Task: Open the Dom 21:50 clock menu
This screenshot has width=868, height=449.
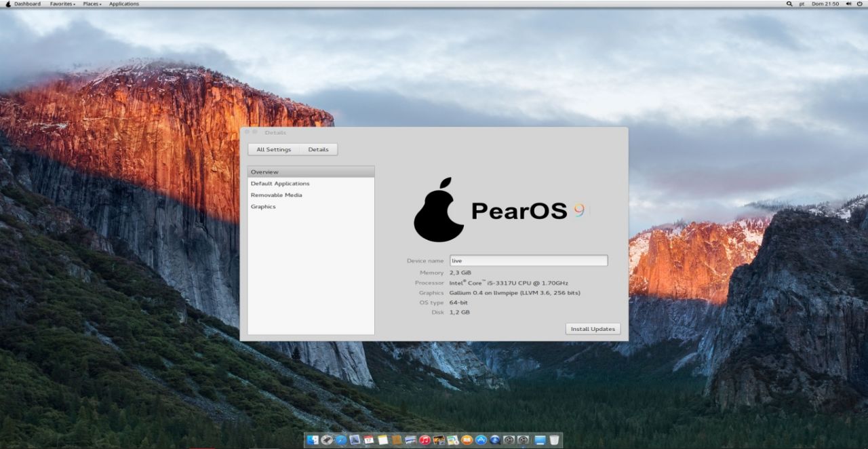Action: pyautogui.click(x=825, y=3)
